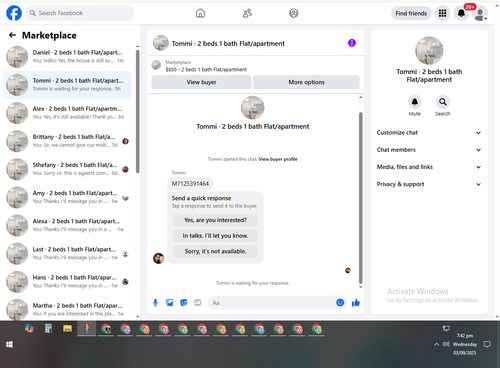Open the Friends icon in top bar
Screen dimensions: 500x368
247,13
